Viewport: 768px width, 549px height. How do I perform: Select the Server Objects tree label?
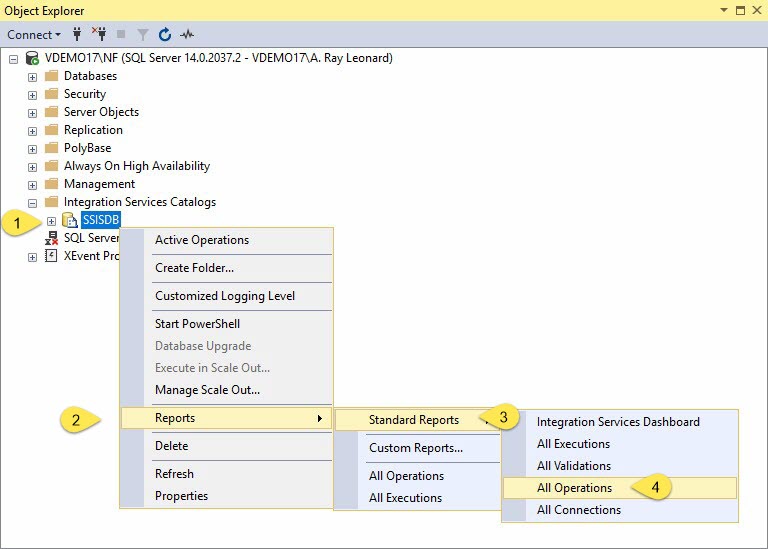(x=101, y=112)
